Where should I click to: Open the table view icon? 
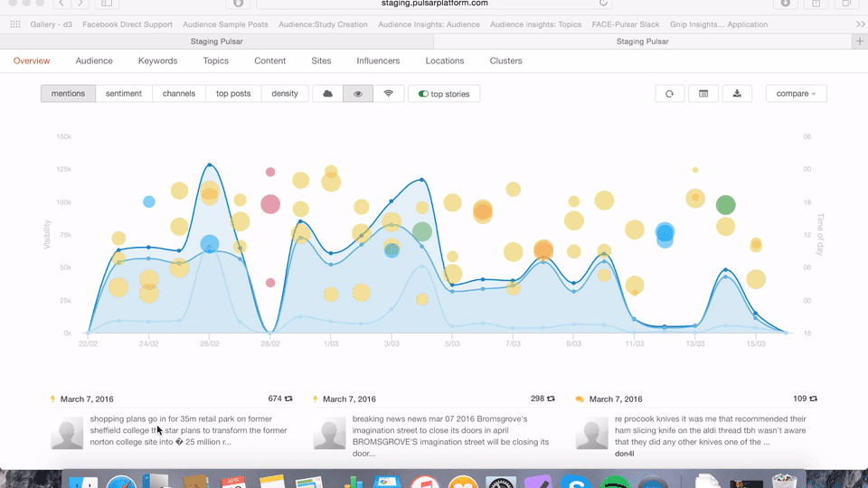click(x=703, y=94)
